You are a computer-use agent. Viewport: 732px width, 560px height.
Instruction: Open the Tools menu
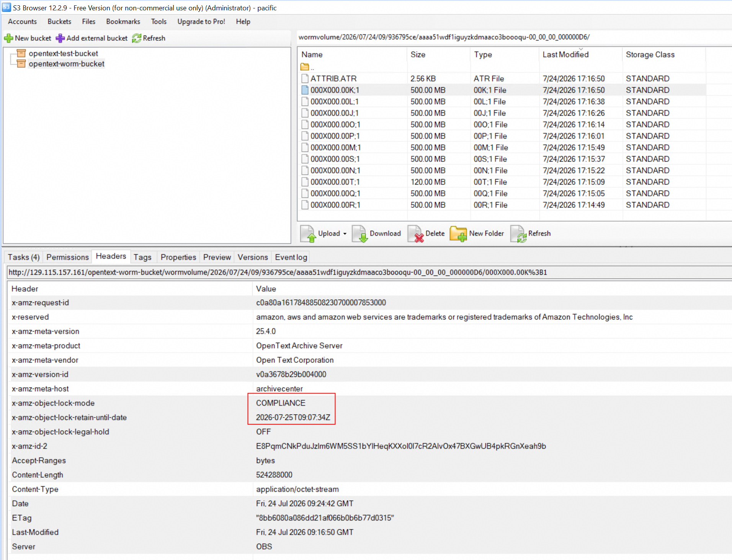(x=158, y=21)
